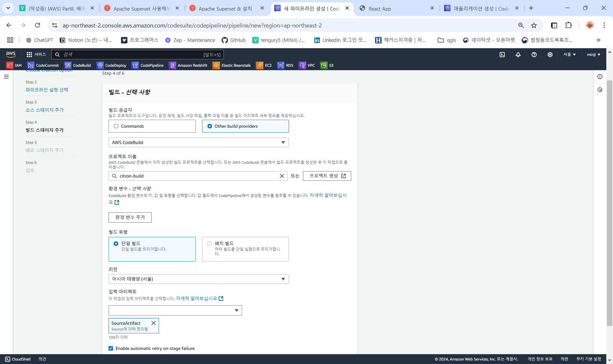Click the 프로젝트 생성 button

(327, 176)
